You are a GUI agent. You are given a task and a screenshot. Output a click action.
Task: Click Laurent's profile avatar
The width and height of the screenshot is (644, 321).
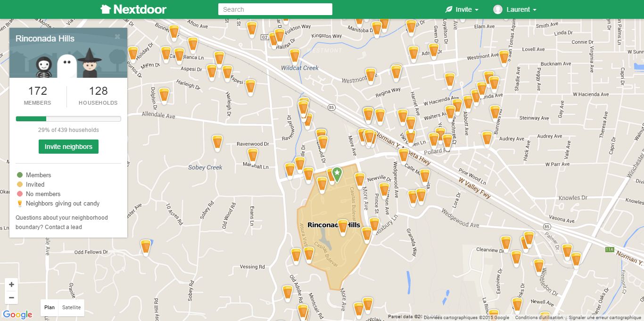click(x=498, y=9)
